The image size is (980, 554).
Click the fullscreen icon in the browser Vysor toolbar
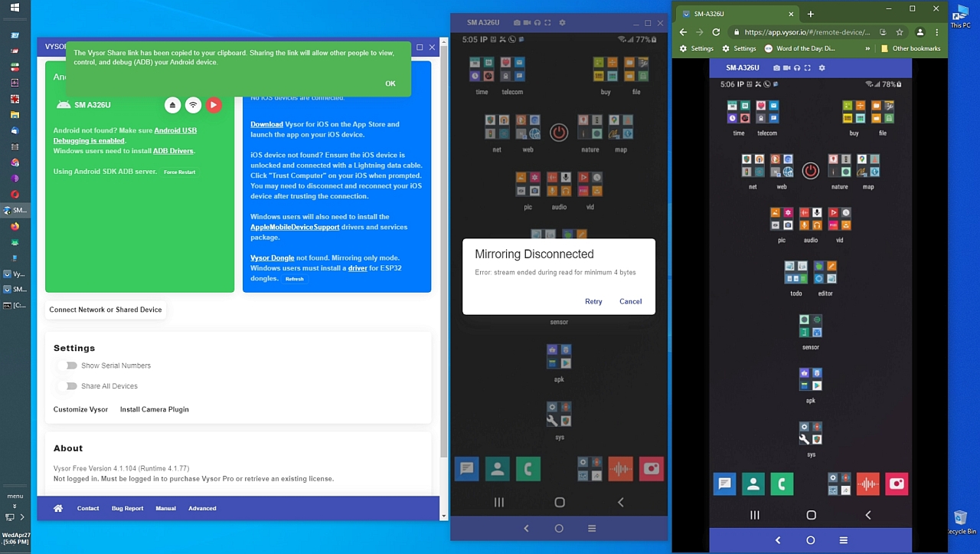[x=807, y=67]
